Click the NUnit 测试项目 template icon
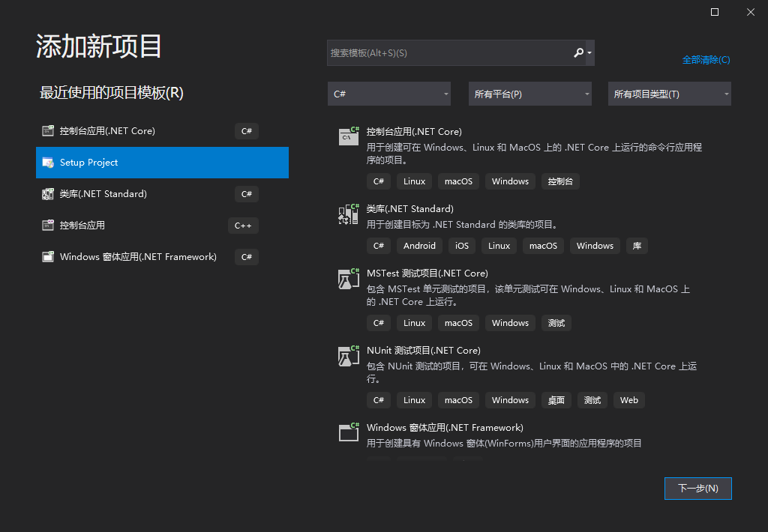This screenshot has width=768, height=532. point(348,355)
